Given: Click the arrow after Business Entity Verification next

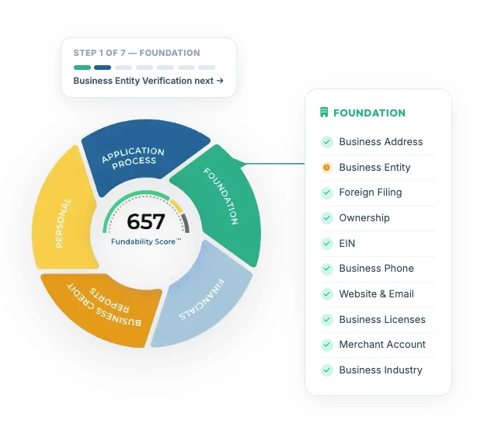Looking at the screenshot, I should (220, 81).
